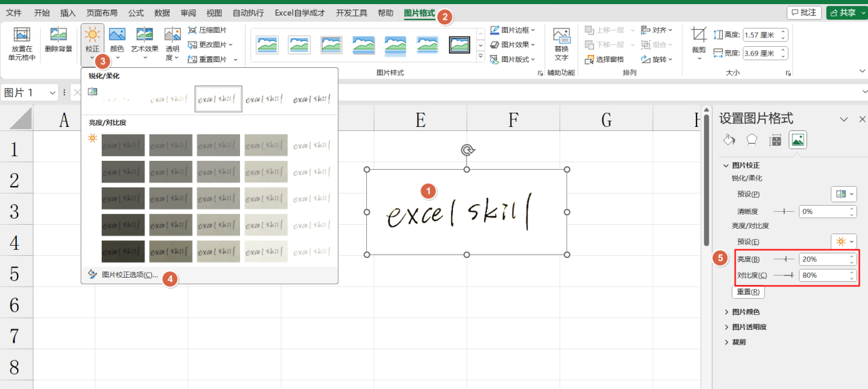Click the 重置 button in pane
Viewport: 868px width, 389px height.
pos(748,291)
